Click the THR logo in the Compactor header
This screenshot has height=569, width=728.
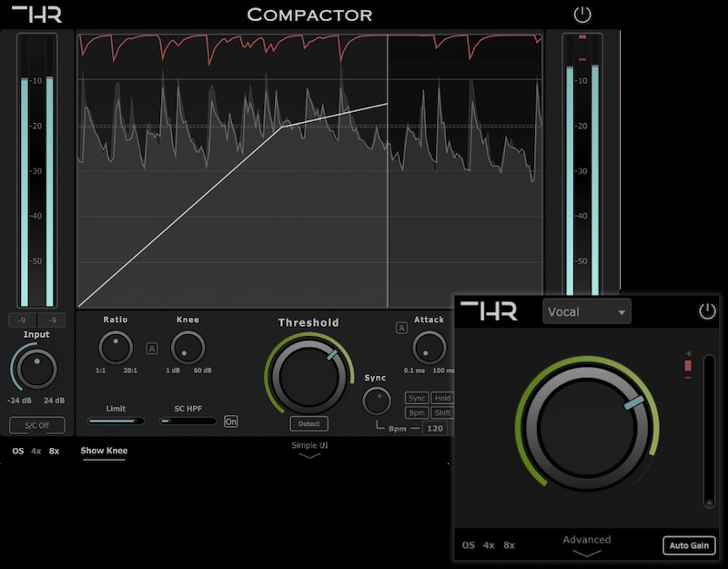[37, 15]
